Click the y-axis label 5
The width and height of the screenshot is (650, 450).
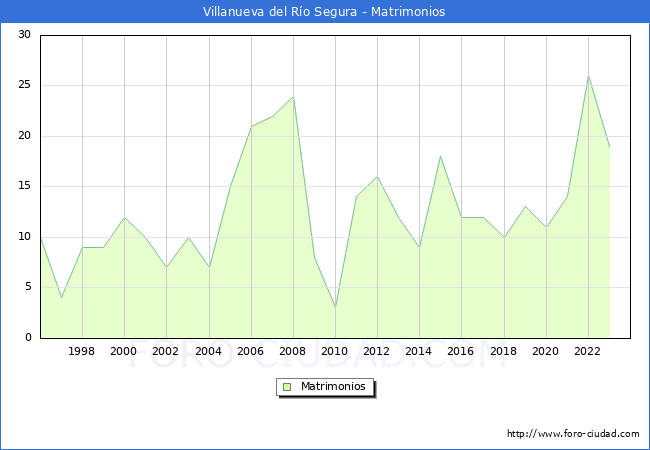pyautogui.click(x=28, y=287)
